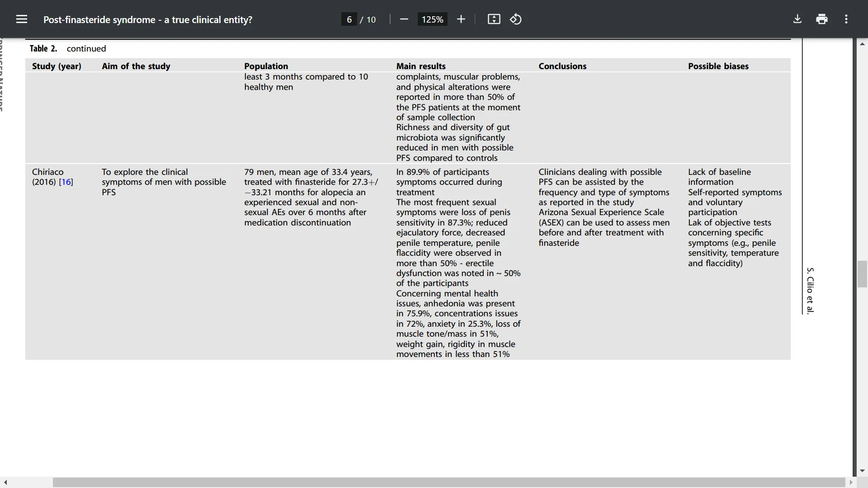Click the 'Main results' column header
The width and height of the screenshot is (868, 488).
point(421,66)
